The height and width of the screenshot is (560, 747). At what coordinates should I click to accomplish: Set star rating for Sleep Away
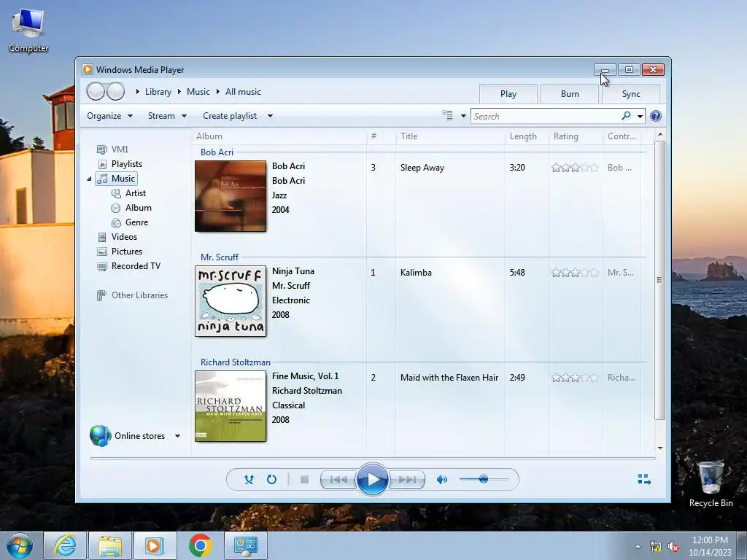(x=575, y=168)
